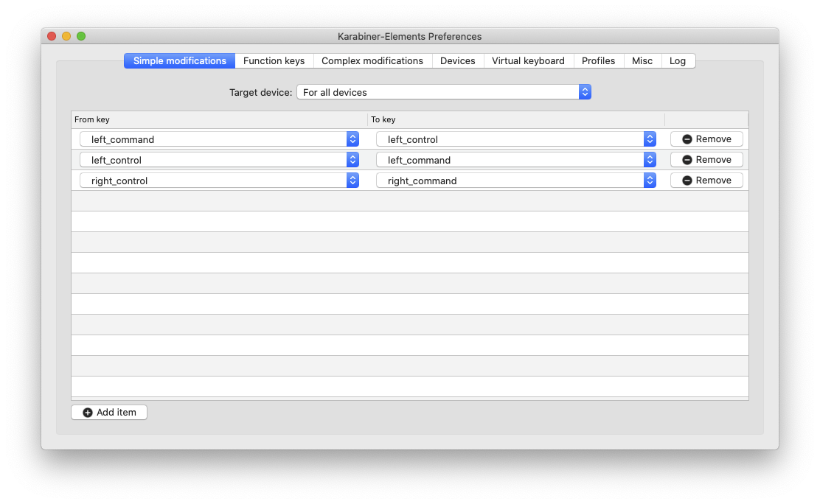Open the Complex modifications tab
The image size is (820, 504).
pyautogui.click(x=372, y=61)
